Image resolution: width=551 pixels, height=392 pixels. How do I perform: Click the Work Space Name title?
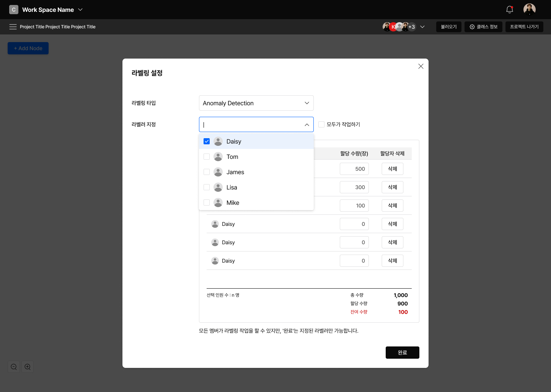coord(48,10)
